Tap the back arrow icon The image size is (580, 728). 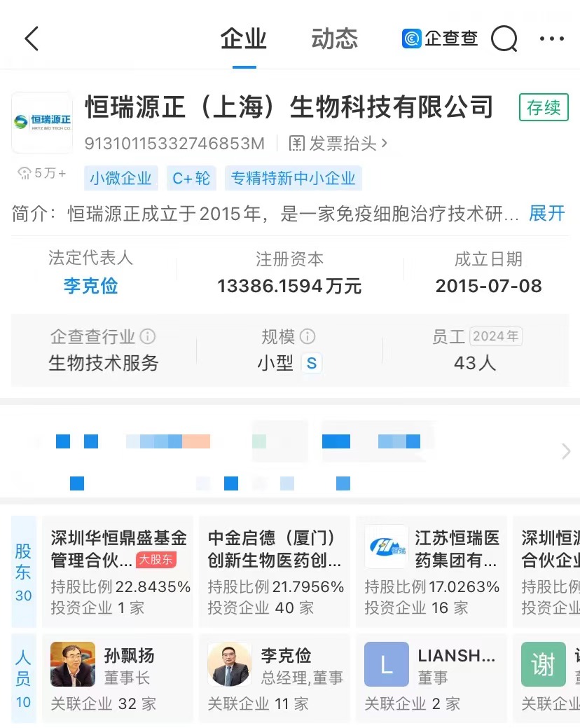32,39
